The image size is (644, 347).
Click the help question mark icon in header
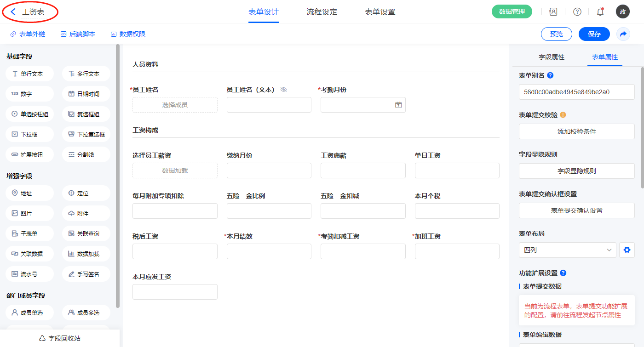tap(577, 12)
